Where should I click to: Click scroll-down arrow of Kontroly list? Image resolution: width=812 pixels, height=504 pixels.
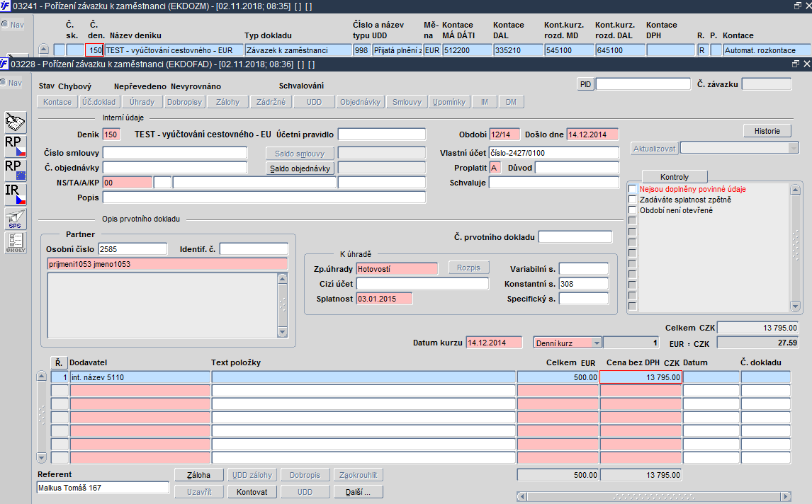pos(796,307)
